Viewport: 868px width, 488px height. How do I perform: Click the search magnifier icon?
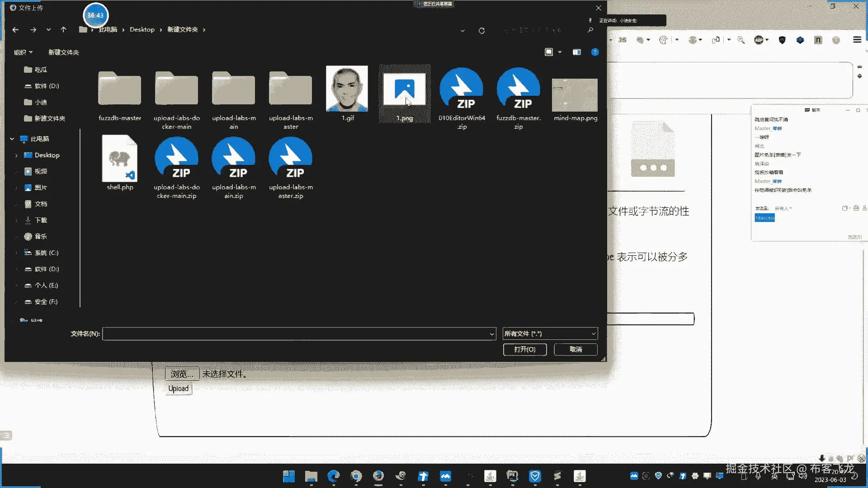coord(590,30)
